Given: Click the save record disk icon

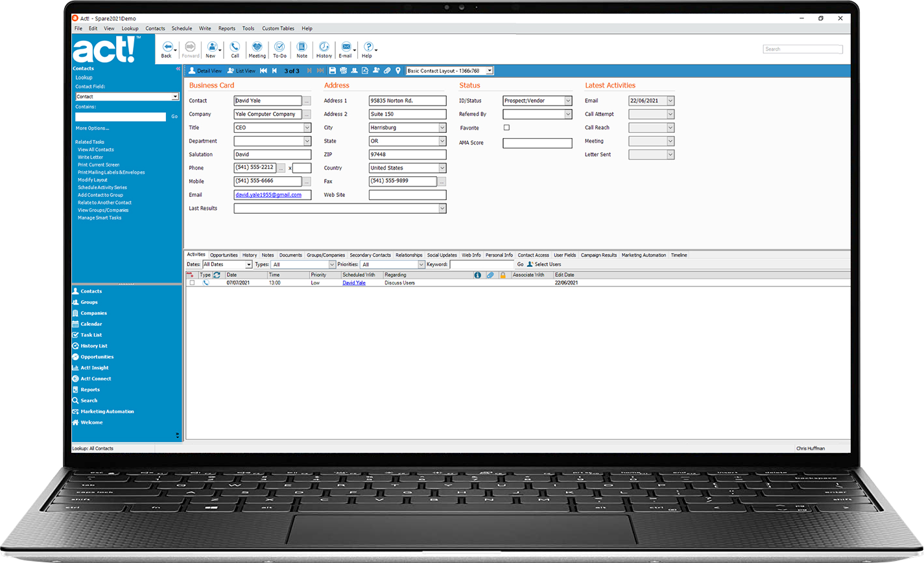Looking at the screenshot, I should pos(333,71).
